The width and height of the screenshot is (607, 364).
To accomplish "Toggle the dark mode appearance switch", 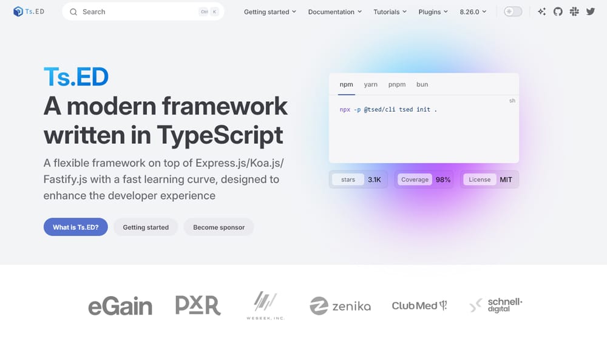I will tap(513, 12).
